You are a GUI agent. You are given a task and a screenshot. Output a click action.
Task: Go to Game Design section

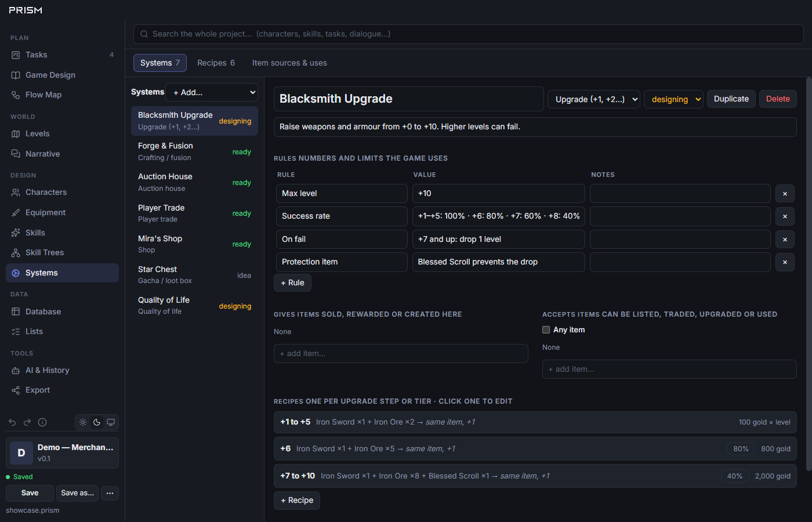pos(62,75)
